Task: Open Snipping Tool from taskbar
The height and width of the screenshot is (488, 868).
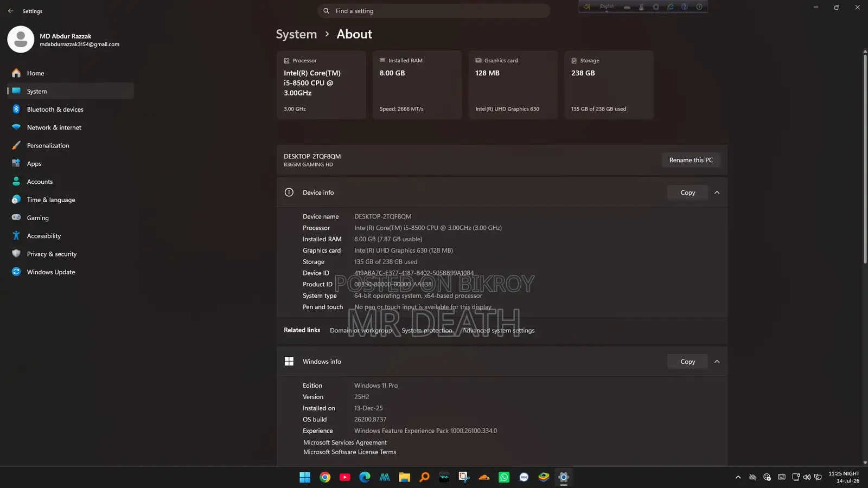Action: 464,477
